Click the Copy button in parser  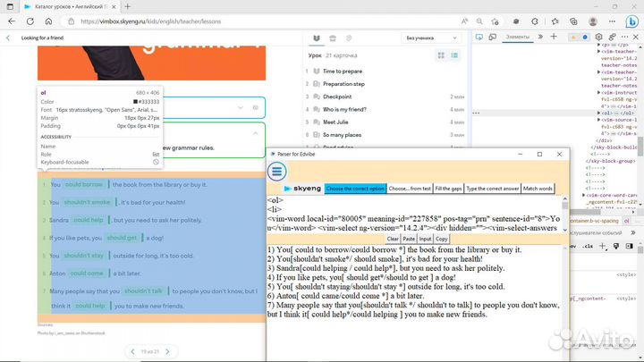coord(442,239)
